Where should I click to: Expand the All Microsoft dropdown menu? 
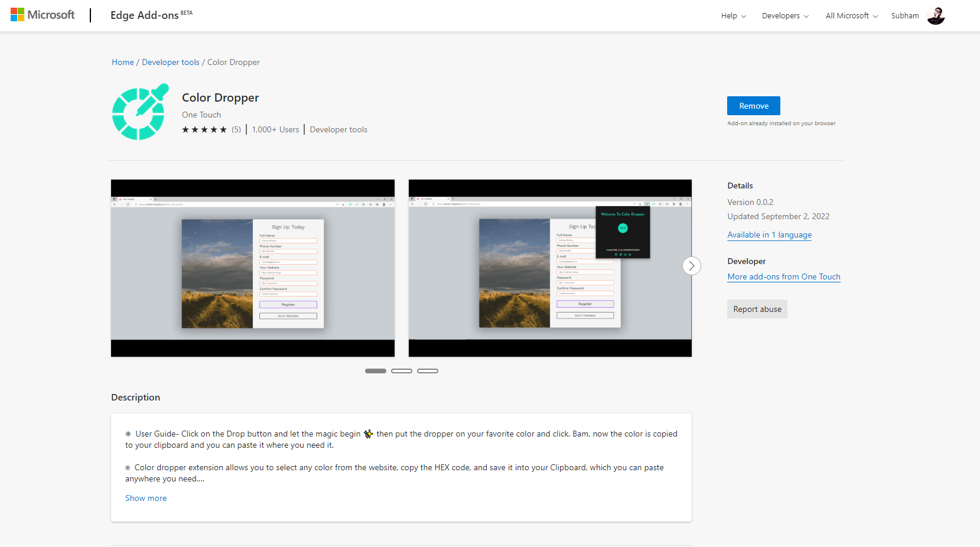[852, 16]
